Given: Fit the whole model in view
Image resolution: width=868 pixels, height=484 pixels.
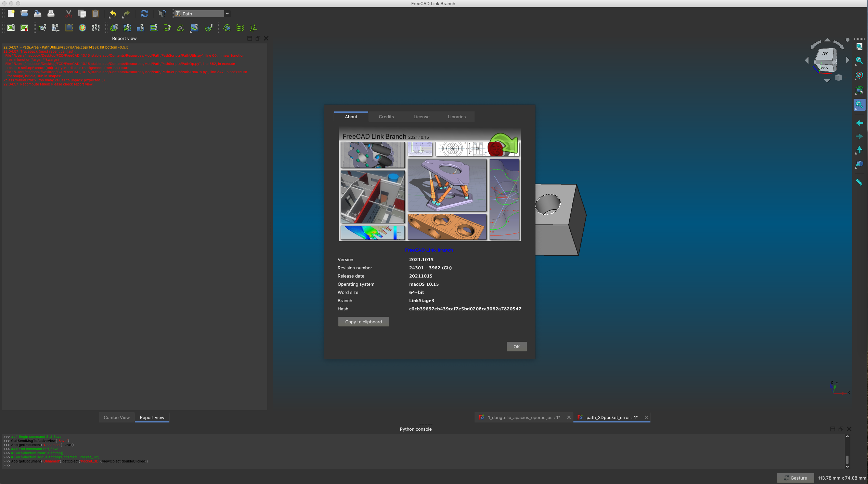Looking at the screenshot, I should pyautogui.click(x=859, y=46).
